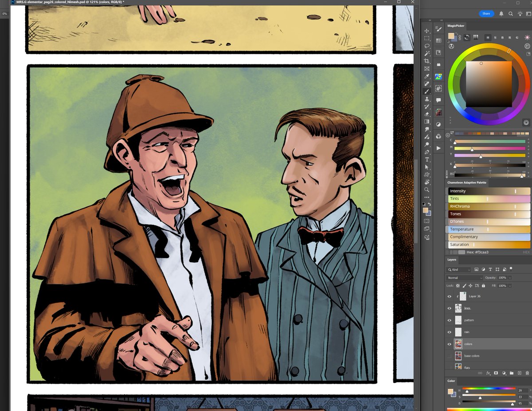
Task: Toggle lock transparent pixels
Action: (x=458, y=286)
